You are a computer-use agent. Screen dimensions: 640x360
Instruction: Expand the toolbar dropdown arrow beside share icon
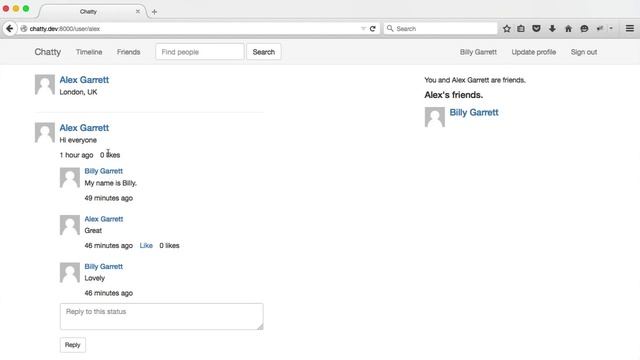(611, 29)
